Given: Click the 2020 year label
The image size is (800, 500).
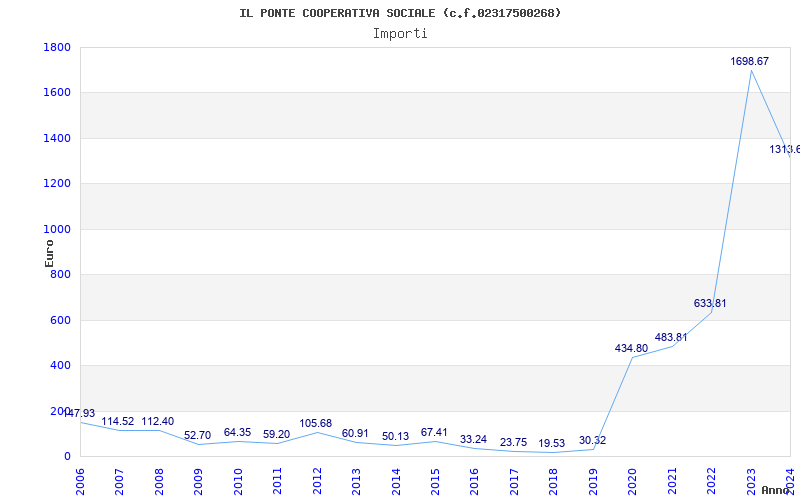Looking at the screenshot, I should point(632,481).
